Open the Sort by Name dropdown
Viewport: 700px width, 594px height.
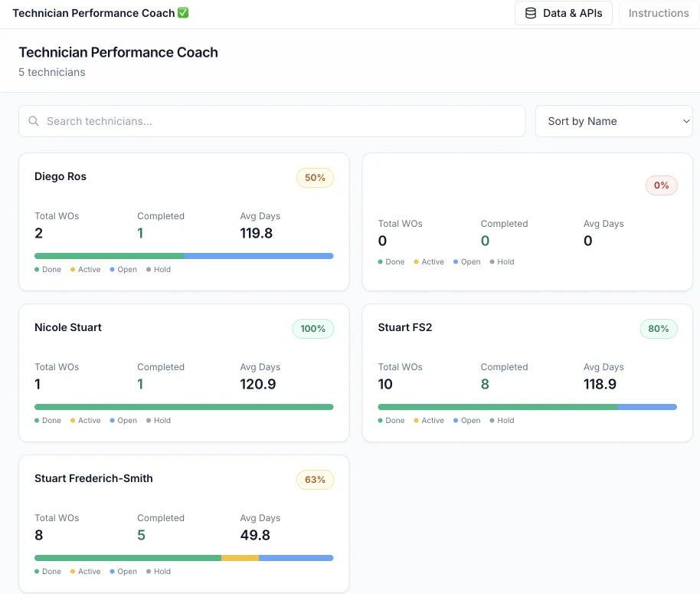click(x=613, y=121)
